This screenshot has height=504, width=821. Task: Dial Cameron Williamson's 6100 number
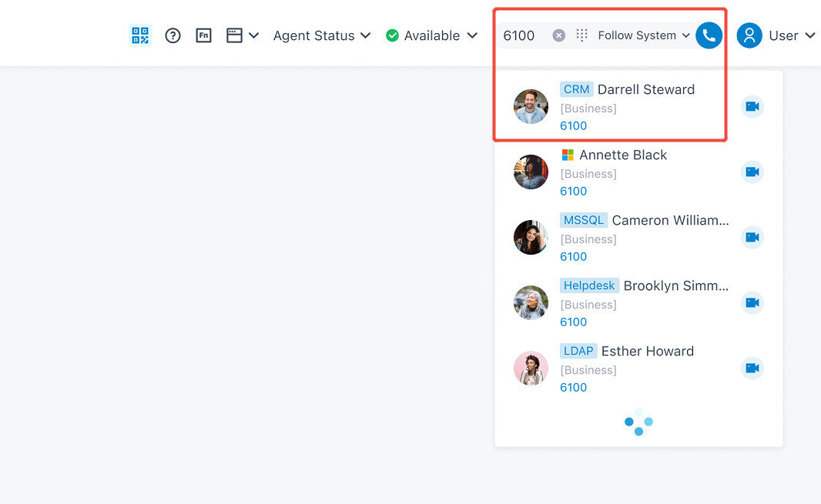(573, 256)
